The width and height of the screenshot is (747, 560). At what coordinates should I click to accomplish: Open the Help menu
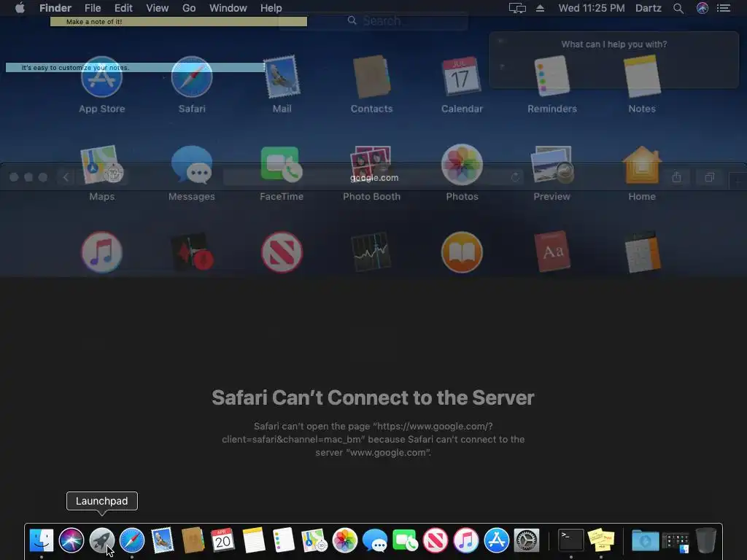[x=271, y=8]
